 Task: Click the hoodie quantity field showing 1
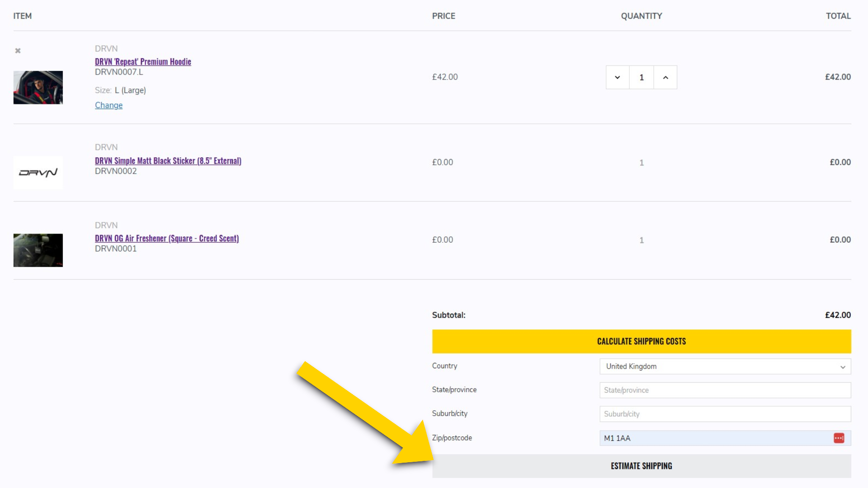pyautogui.click(x=642, y=77)
